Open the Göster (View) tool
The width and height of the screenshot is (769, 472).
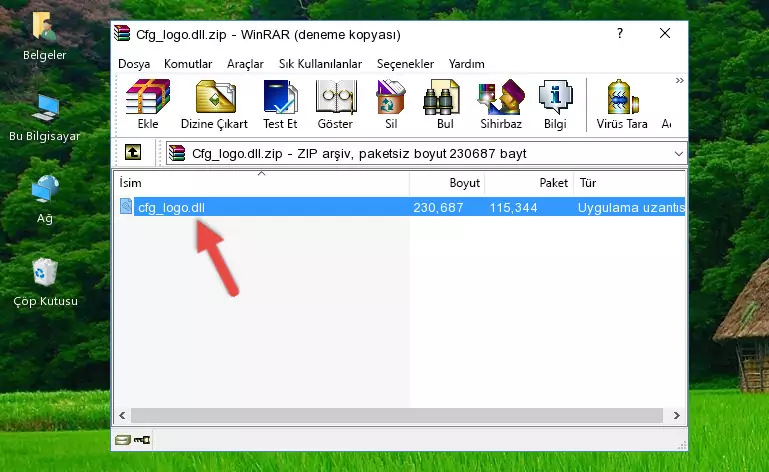335,105
